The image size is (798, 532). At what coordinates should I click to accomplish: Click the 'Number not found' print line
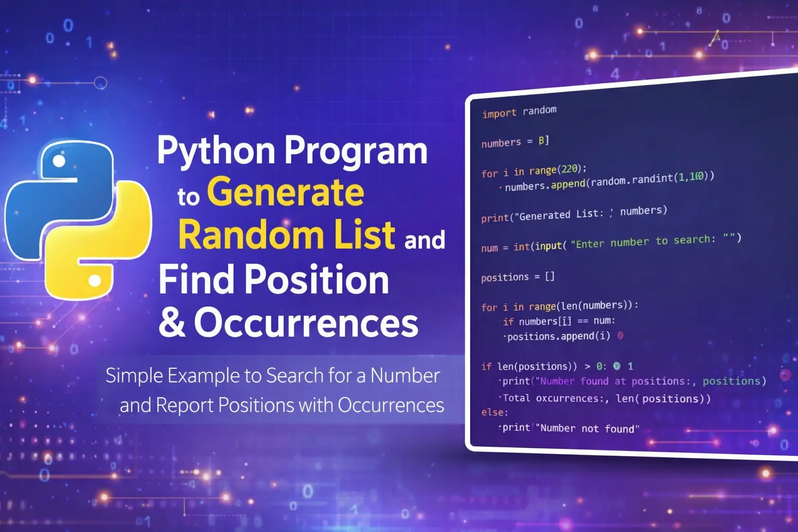(569, 428)
